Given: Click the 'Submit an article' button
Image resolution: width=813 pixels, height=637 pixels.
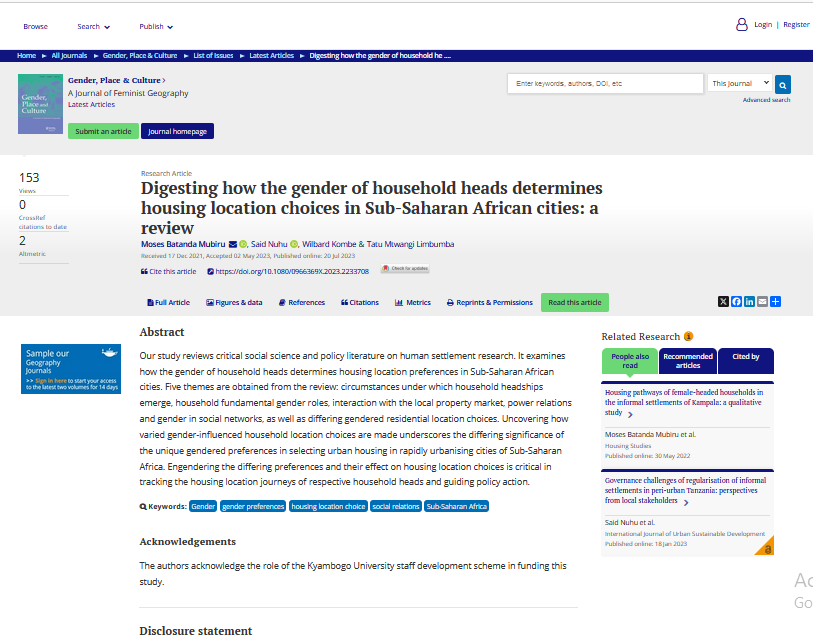Looking at the screenshot, I should (x=103, y=131).
